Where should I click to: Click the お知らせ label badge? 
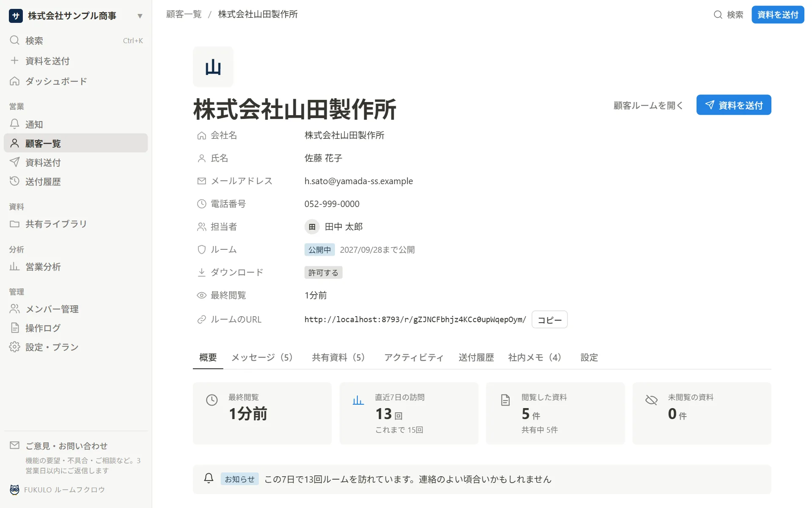(x=240, y=479)
